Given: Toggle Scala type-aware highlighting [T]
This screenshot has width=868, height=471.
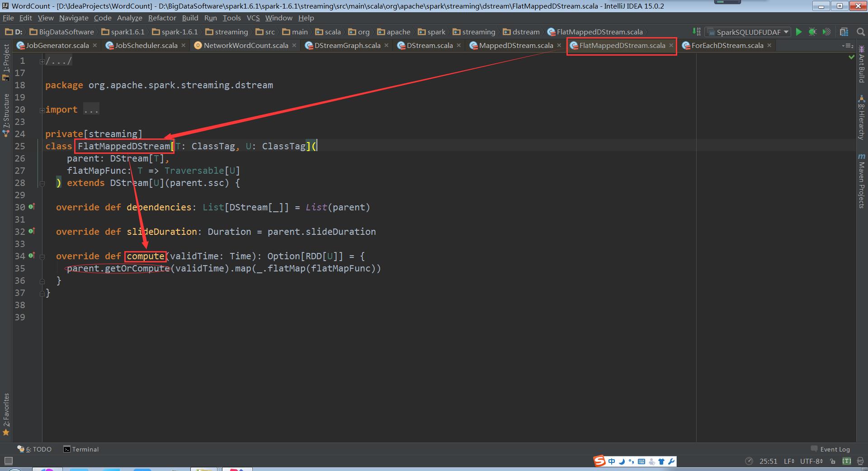Looking at the screenshot, I should 847,461.
